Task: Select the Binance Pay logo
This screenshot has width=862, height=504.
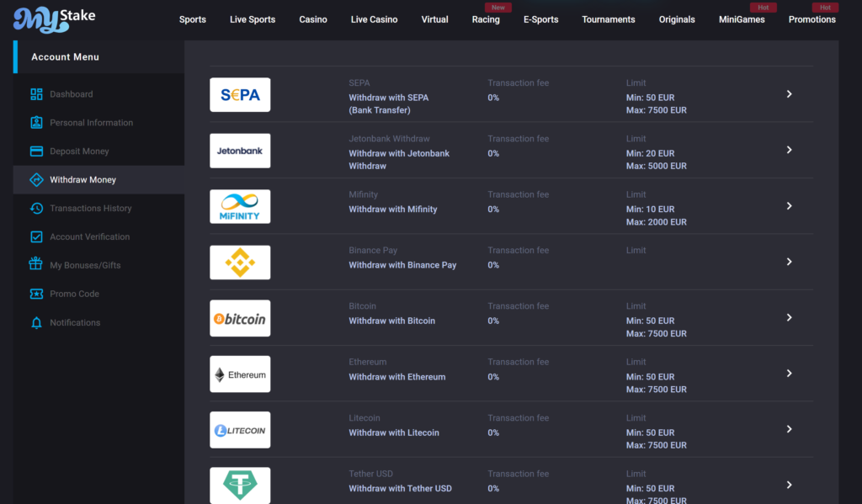Action: 240,263
